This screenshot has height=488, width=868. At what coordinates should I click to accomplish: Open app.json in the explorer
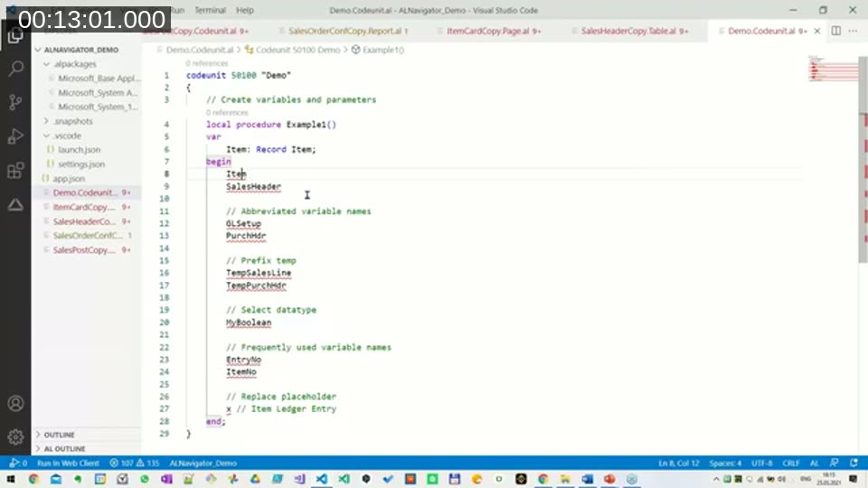tap(69, 179)
